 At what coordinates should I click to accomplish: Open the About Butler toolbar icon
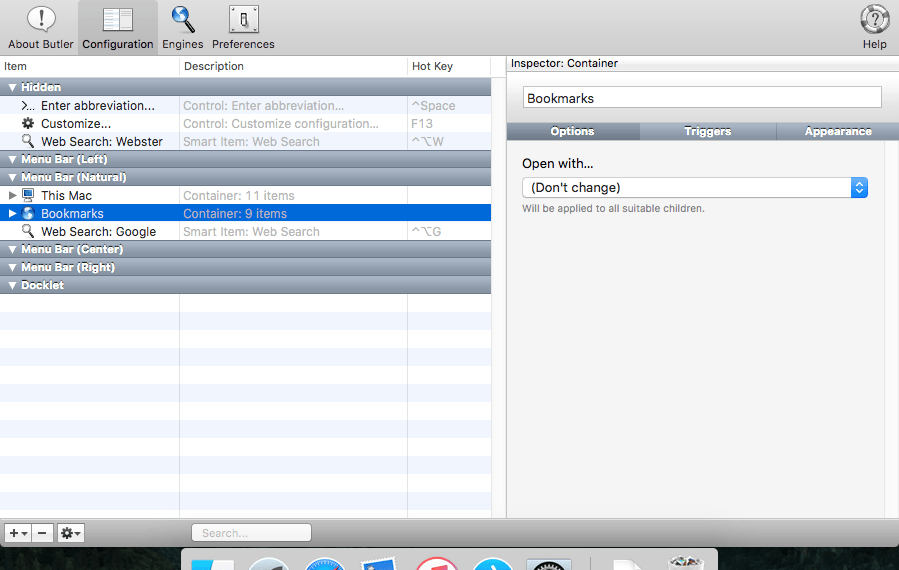[x=41, y=20]
